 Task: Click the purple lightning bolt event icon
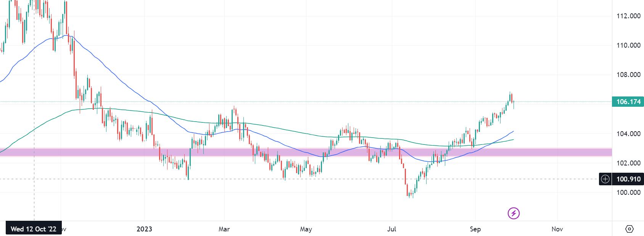click(x=514, y=213)
